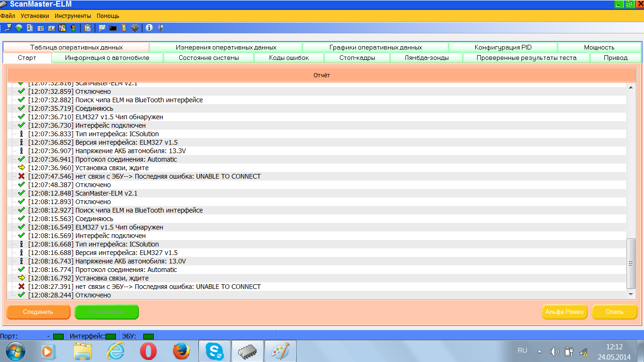Click the bar chart toolbar icon
The image size is (644, 362).
point(51,28)
